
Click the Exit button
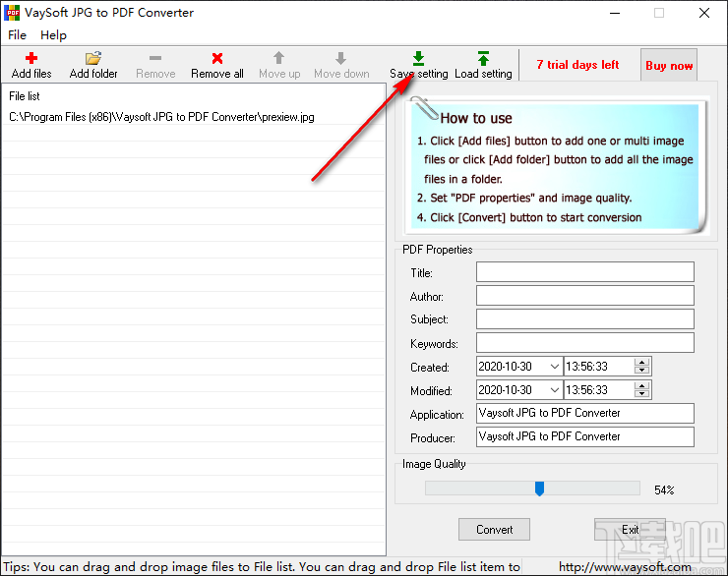click(630, 529)
